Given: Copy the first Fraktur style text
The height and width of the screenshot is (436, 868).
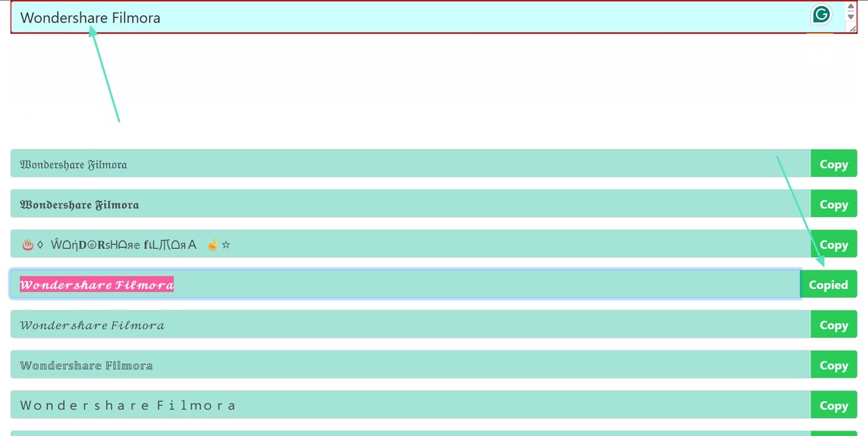Looking at the screenshot, I should click(x=834, y=164).
